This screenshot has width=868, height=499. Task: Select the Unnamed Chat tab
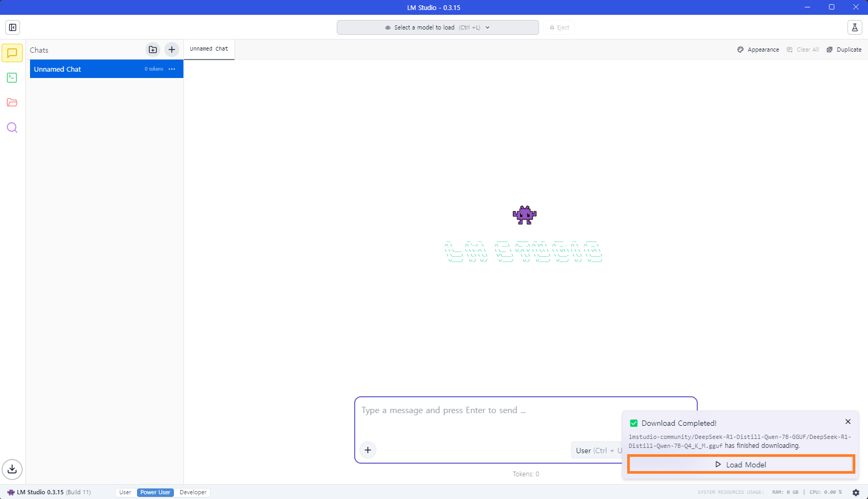[209, 49]
